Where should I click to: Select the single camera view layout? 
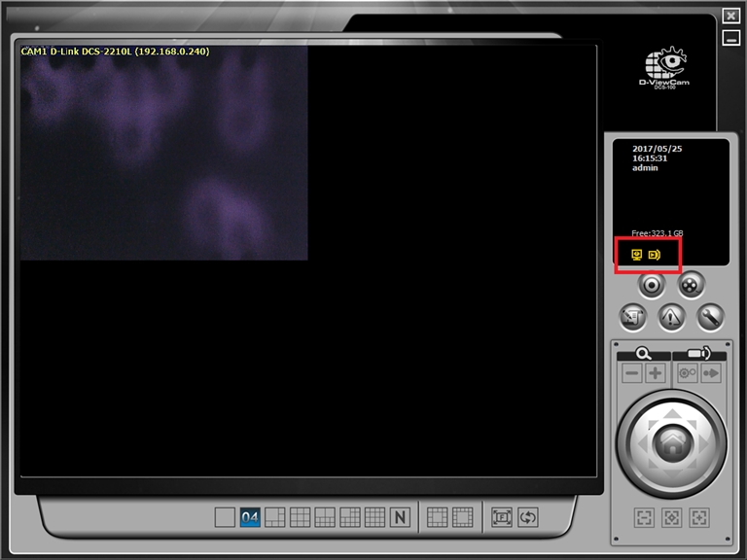(x=225, y=517)
